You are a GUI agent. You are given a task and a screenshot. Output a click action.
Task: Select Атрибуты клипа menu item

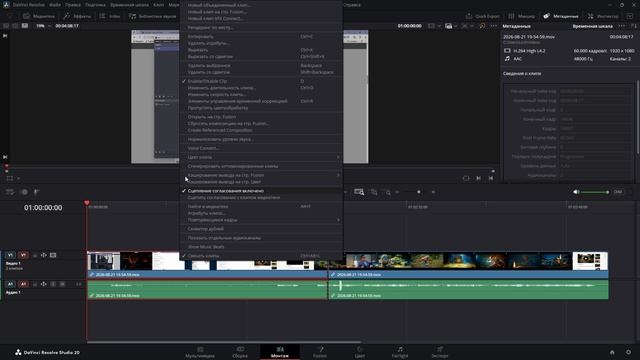coord(261,213)
